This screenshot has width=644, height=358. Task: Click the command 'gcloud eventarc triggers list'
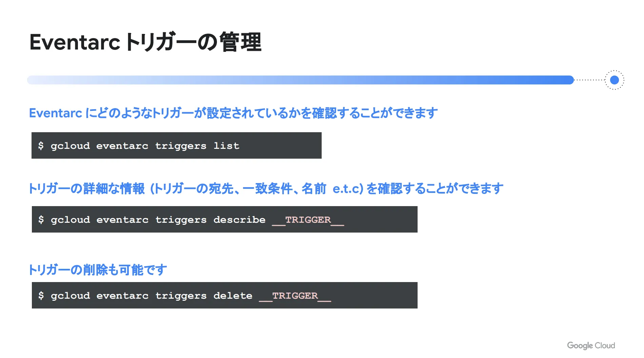[x=145, y=146]
